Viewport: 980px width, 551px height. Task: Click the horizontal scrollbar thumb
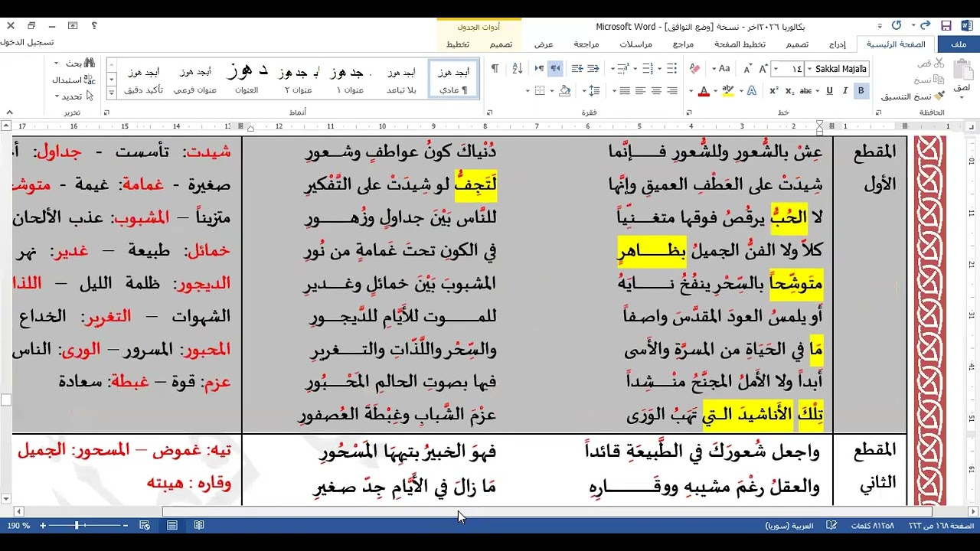(547, 511)
